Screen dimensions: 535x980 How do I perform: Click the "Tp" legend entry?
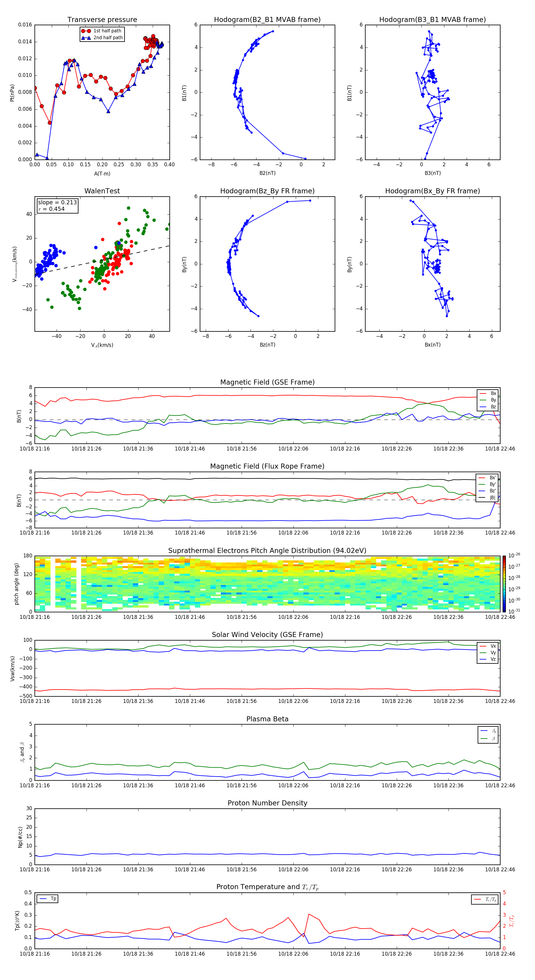(x=48, y=899)
